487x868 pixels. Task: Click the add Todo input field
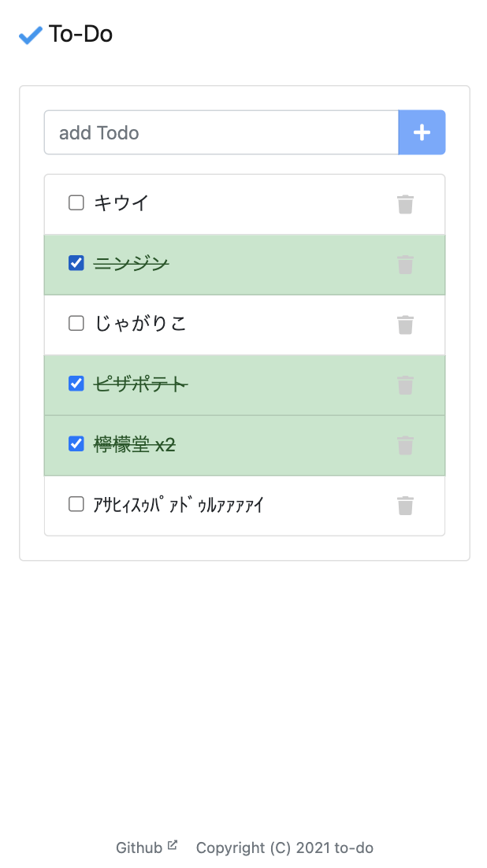coord(221,132)
